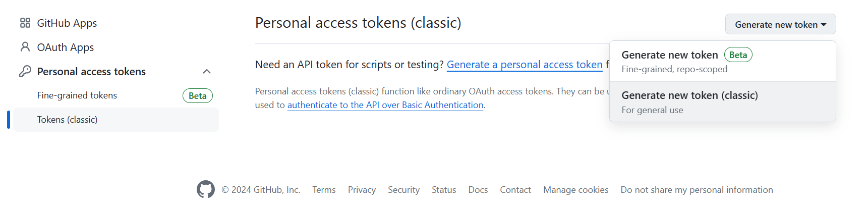Screen dimensions: 868x208
Task: Open the Generate new token dropdown button
Action: point(780,24)
